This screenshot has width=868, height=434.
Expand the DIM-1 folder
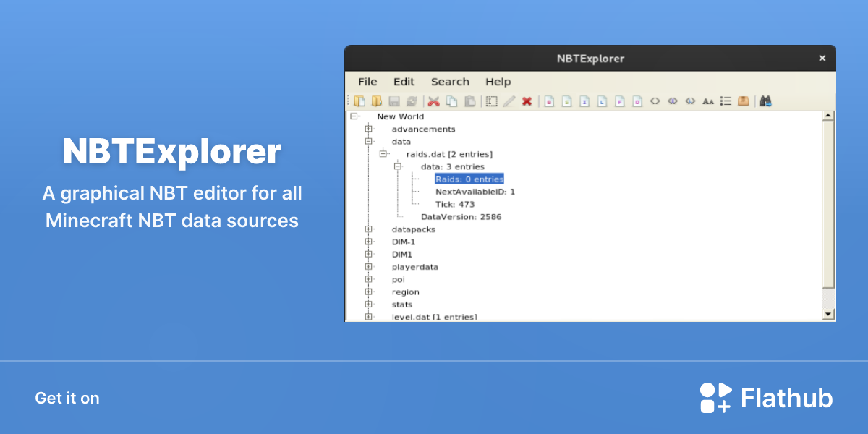368,242
